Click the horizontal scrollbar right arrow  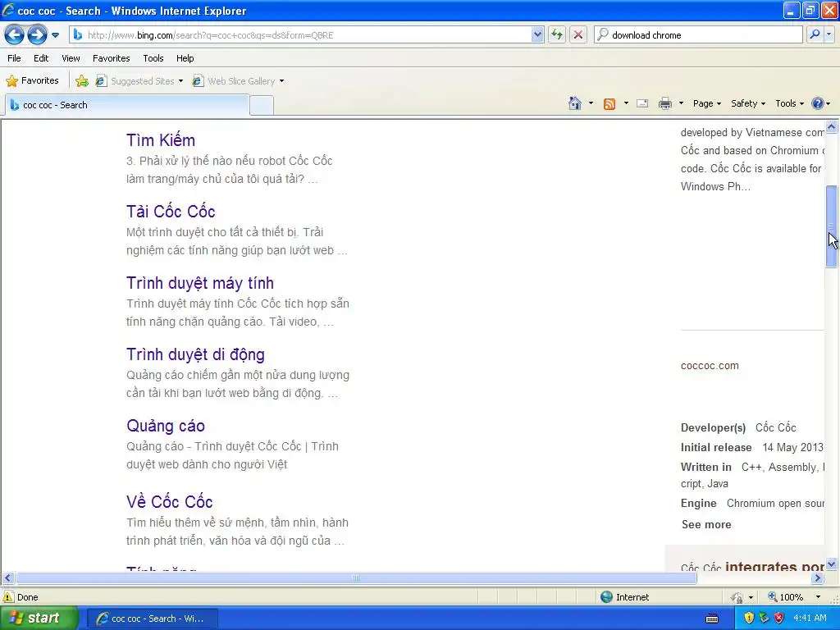818,578
